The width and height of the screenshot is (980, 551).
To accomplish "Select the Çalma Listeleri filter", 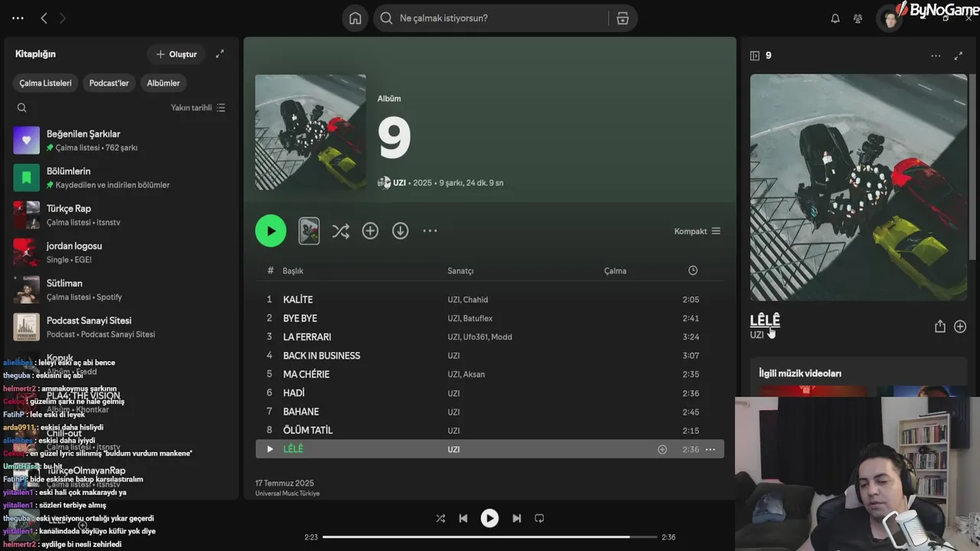I will pyautogui.click(x=45, y=83).
